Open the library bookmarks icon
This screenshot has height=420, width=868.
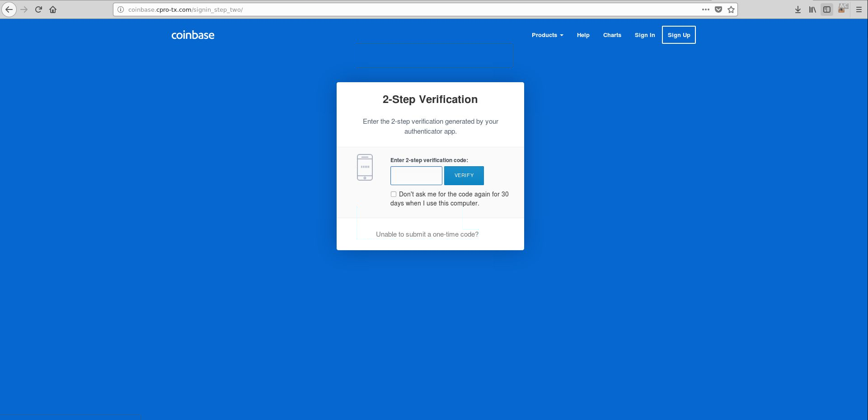point(812,9)
